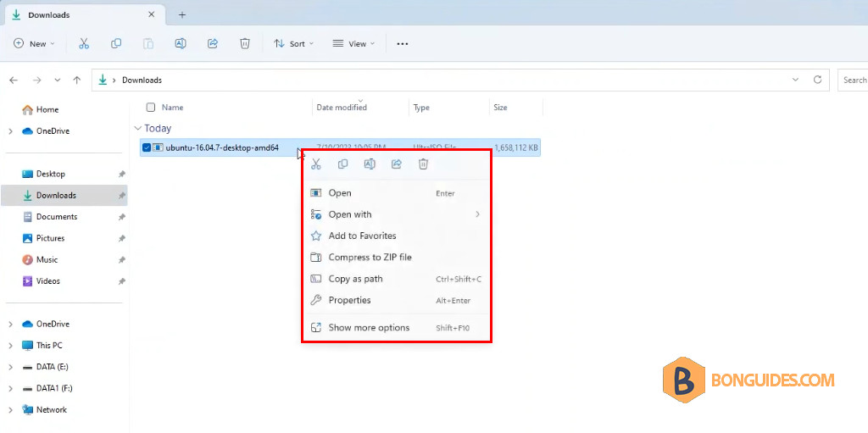Click the Cut icon in the top toolbar
The height and width of the screenshot is (433, 868).
(x=84, y=44)
